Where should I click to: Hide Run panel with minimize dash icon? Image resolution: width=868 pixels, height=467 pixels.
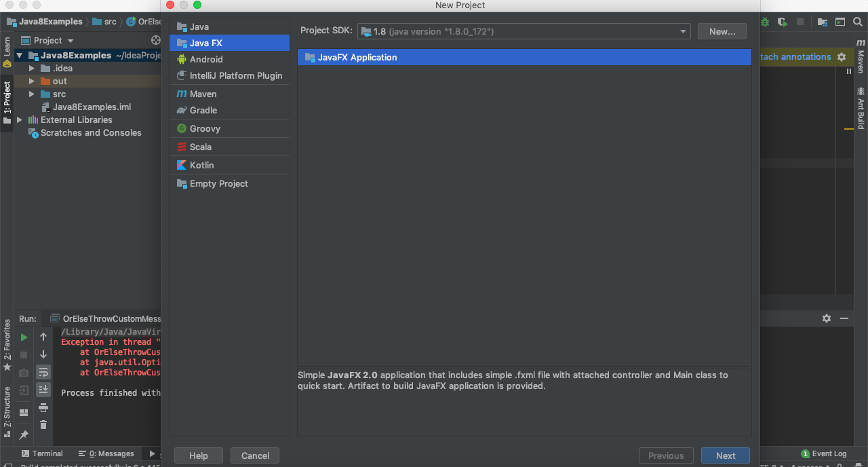point(844,318)
